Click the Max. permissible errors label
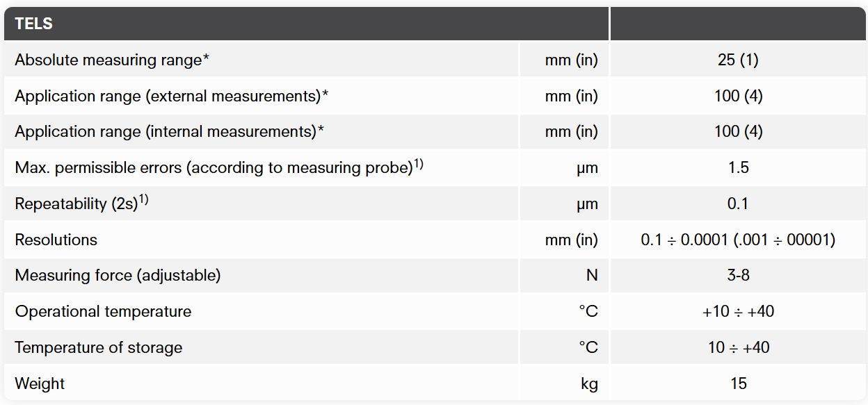The image size is (868, 405). (x=219, y=167)
